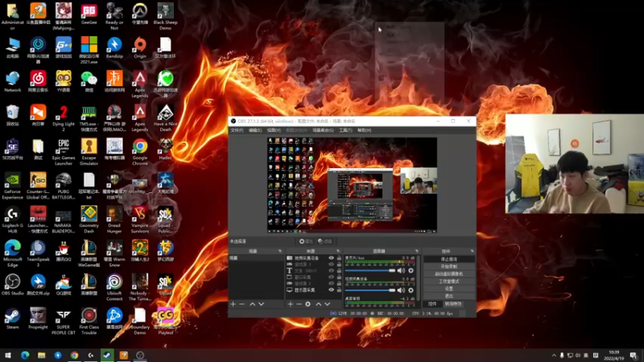Open PUBG BATTLEGROUNDS desktop shortcut
This screenshot has height=362, width=644.
click(x=64, y=186)
